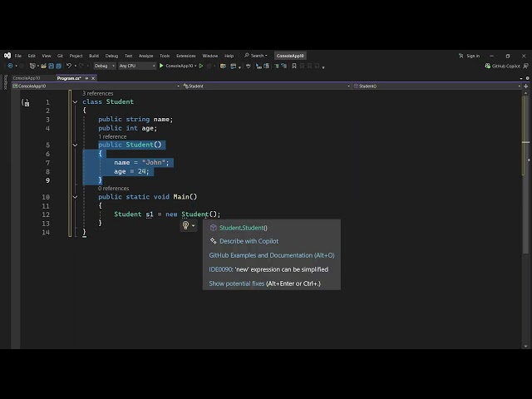Click the split editor plus icon
Image resolution: width=532 pixels, height=399 pixels.
pyautogui.click(x=526, y=86)
